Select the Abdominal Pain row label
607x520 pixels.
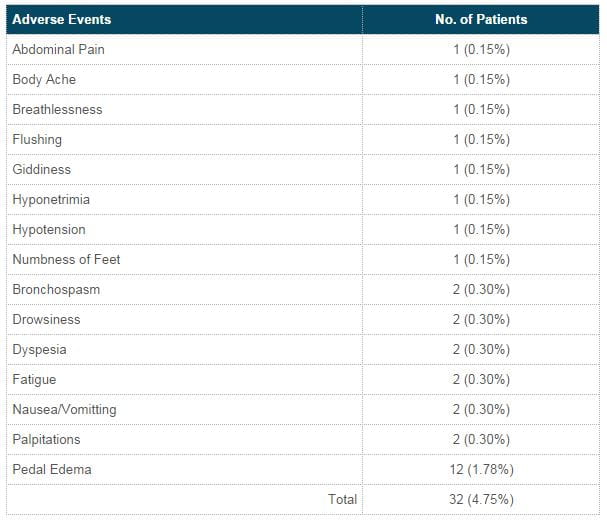58,50
